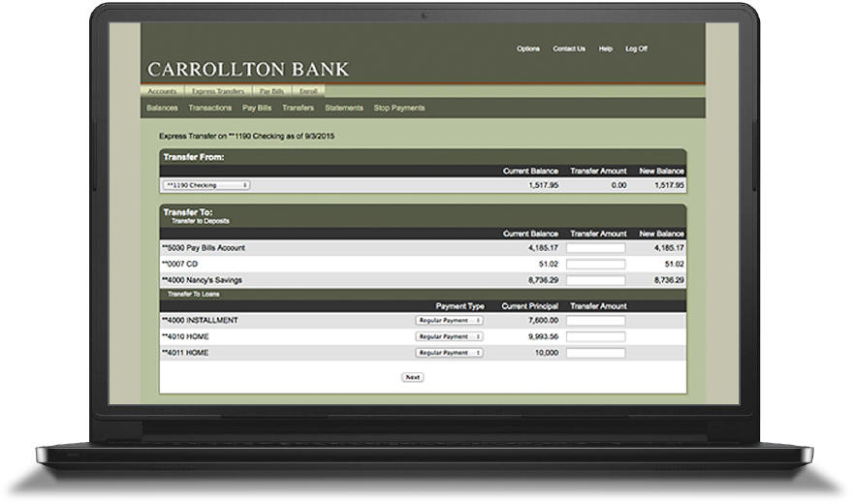Image resolution: width=853 pixels, height=504 pixels.
Task: Click transfer amount field for **4000 INSTALLMENT
Action: [x=596, y=321]
